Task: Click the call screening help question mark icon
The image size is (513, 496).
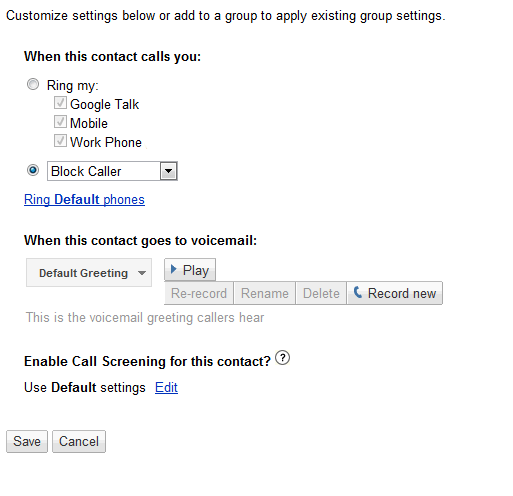Action: (282, 358)
